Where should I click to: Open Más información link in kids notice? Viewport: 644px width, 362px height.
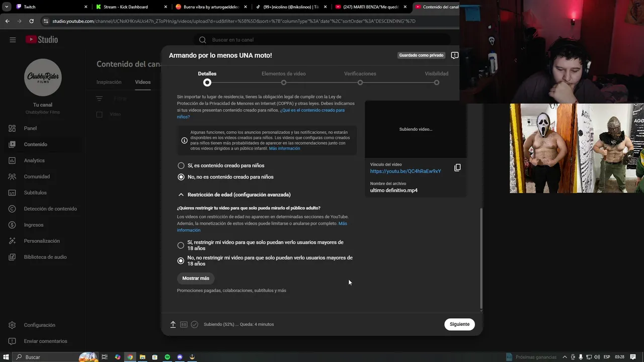point(284,148)
